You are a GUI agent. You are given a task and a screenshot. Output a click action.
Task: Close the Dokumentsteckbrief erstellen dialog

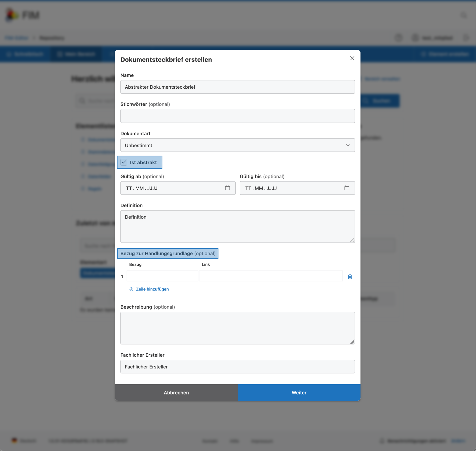[352, 58]
